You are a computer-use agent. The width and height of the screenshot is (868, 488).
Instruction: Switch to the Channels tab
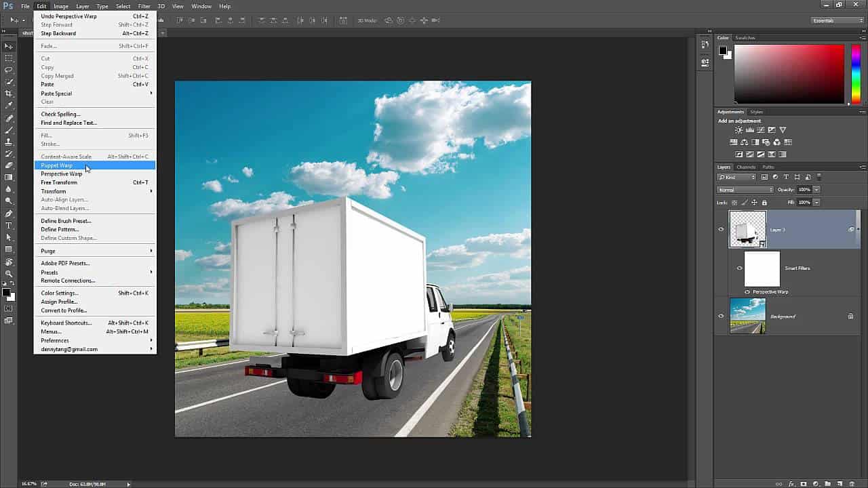746,167
